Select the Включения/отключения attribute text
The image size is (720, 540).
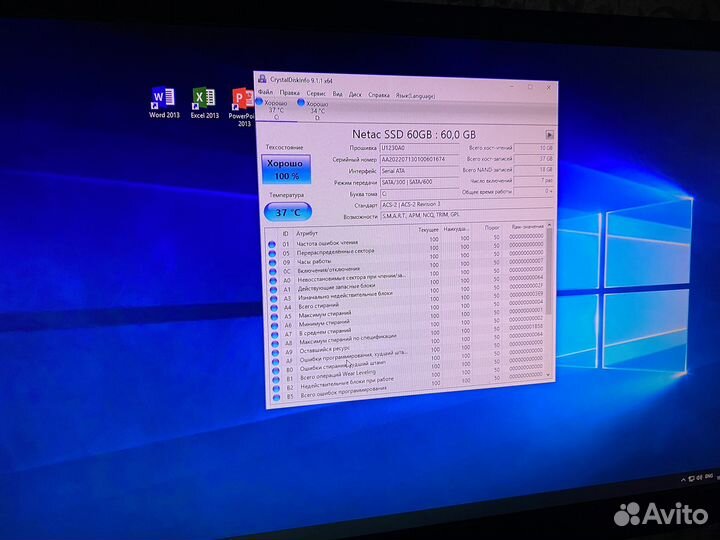[329, 270]
